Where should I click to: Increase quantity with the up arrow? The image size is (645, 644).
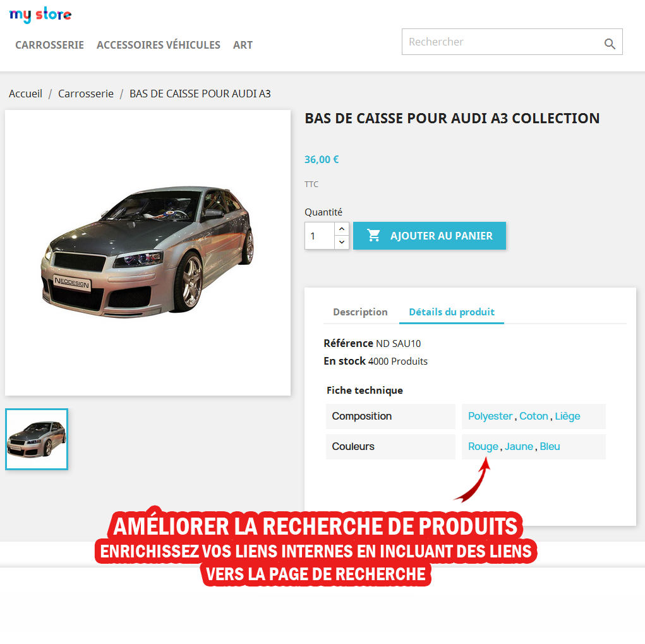tap(341, 229)
